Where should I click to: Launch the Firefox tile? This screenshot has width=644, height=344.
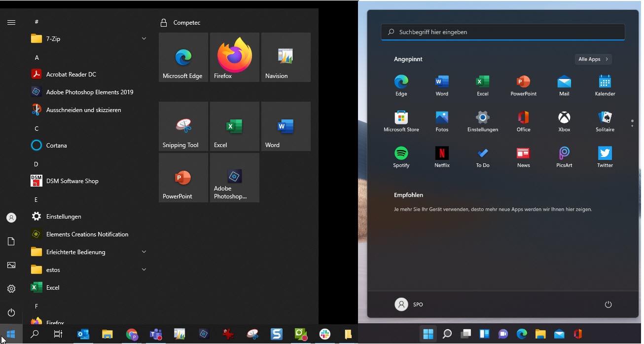point(235,57)
